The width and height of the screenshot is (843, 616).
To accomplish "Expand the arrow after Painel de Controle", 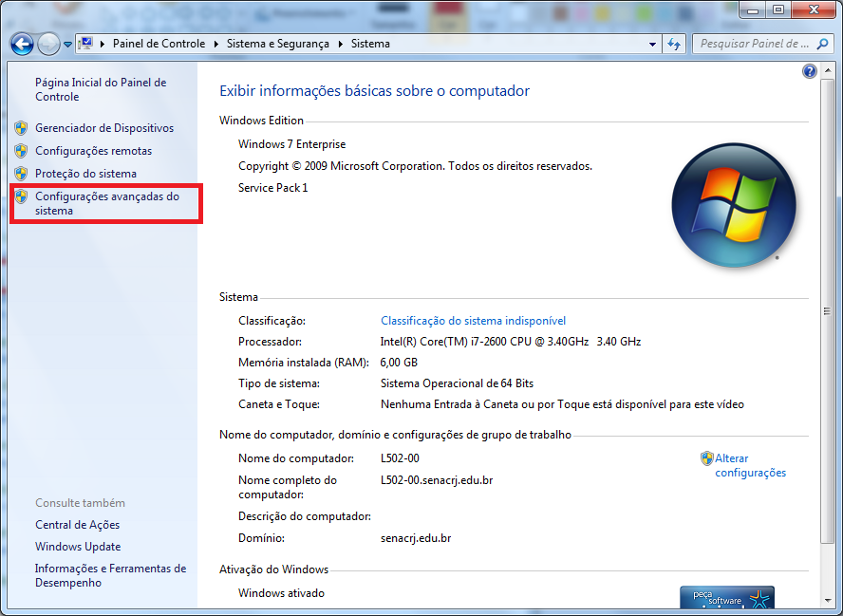I will 216,44.
